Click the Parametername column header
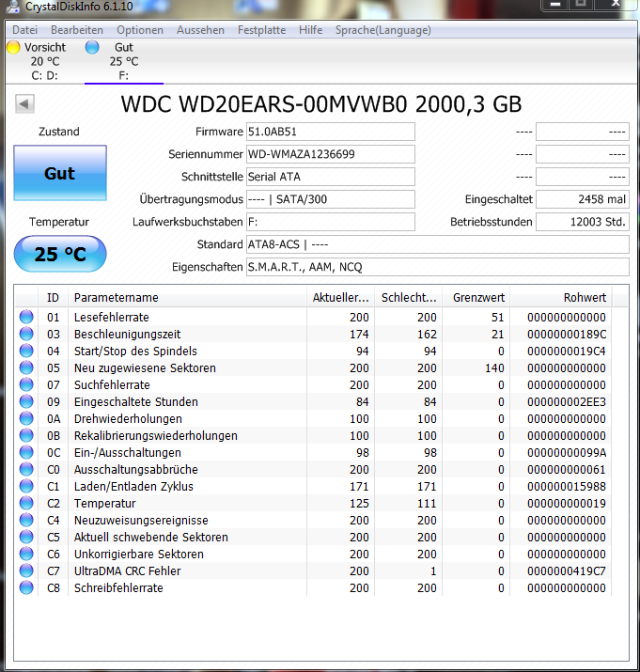This screenshot has height=672, width=640. (187, 297)
